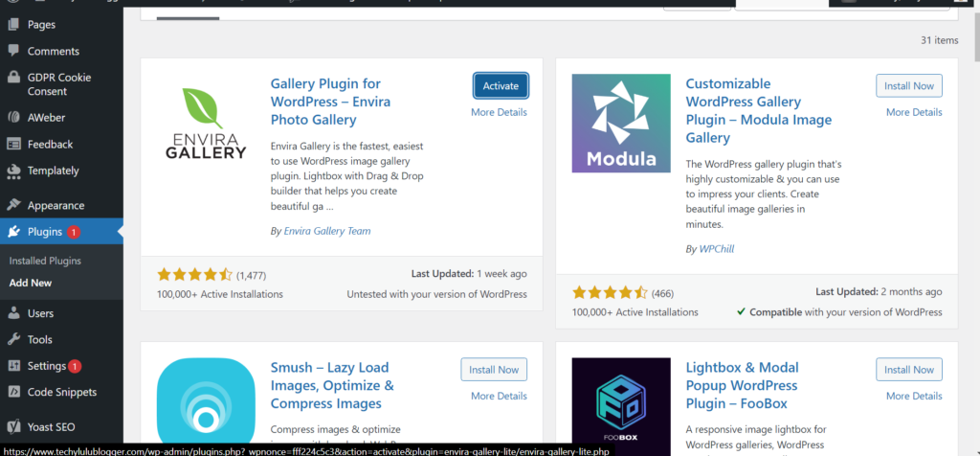Open Smush Lazy Load Images title link

pyautogui.click(x=332, y=385)
